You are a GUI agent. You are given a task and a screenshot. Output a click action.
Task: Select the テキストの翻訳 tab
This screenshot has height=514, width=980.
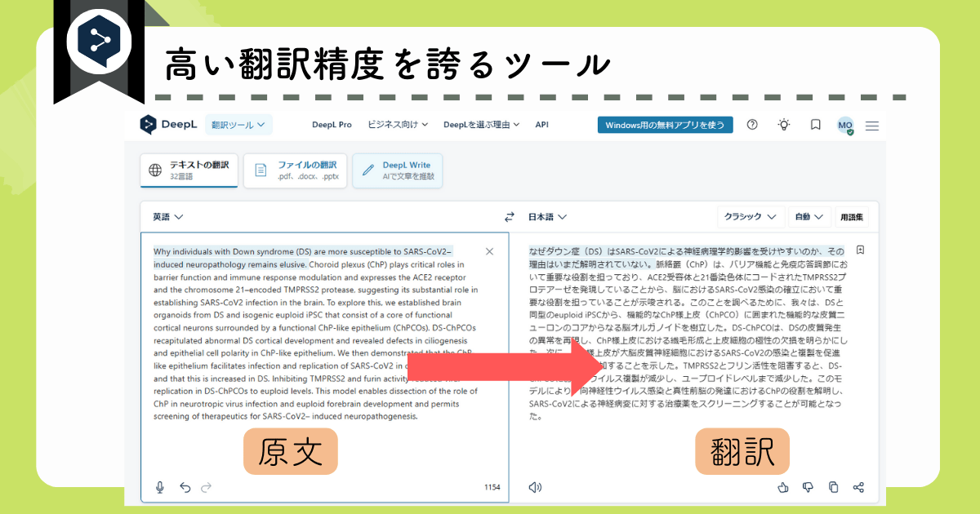189,171
